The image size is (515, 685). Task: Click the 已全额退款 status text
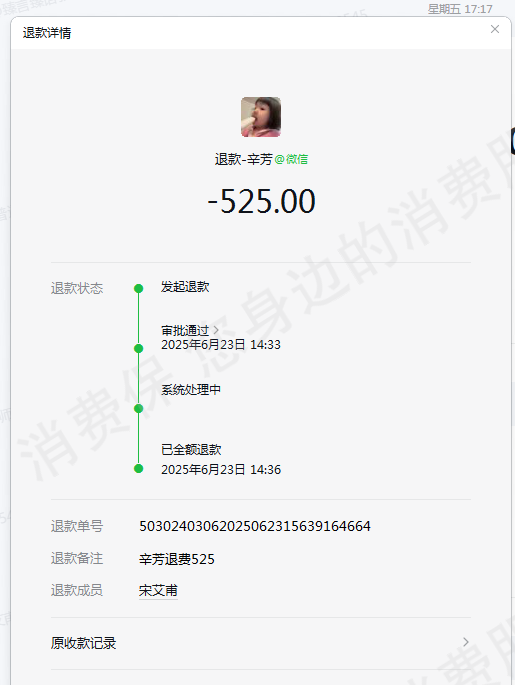191,450
